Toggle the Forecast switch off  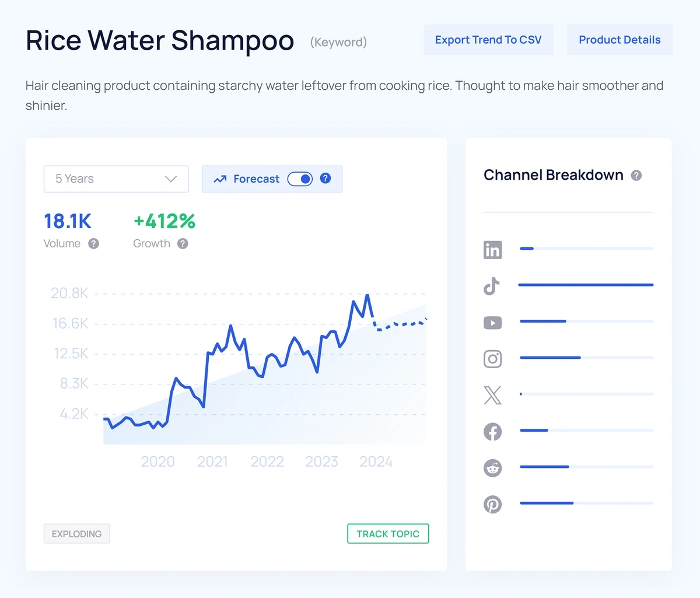coord(300,179)
